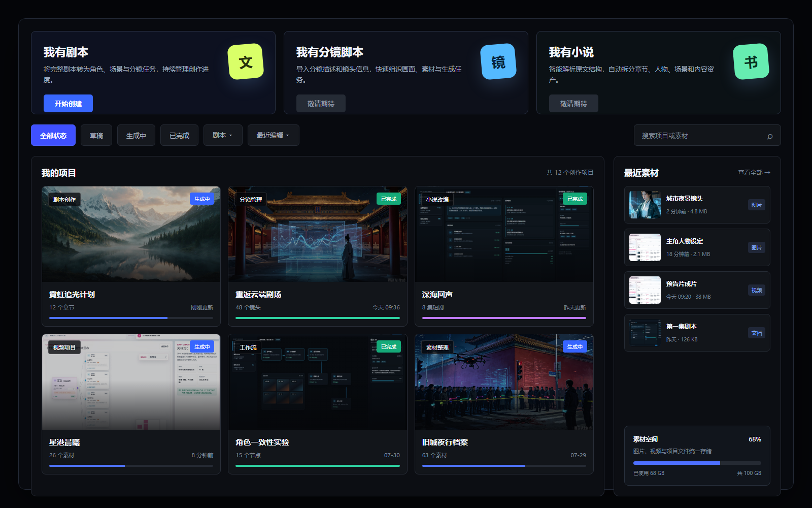Click 48 个镜头 text
812x508 pixels.
(248, 307)
